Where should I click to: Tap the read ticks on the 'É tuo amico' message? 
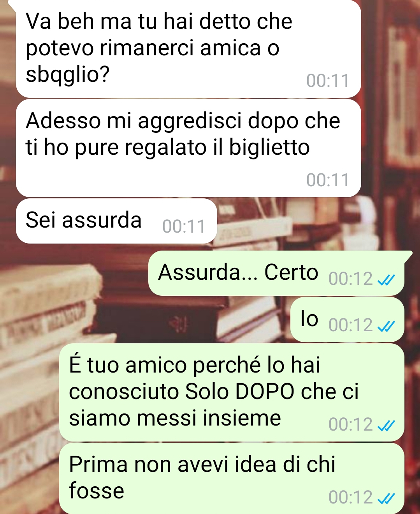point(387,426)
